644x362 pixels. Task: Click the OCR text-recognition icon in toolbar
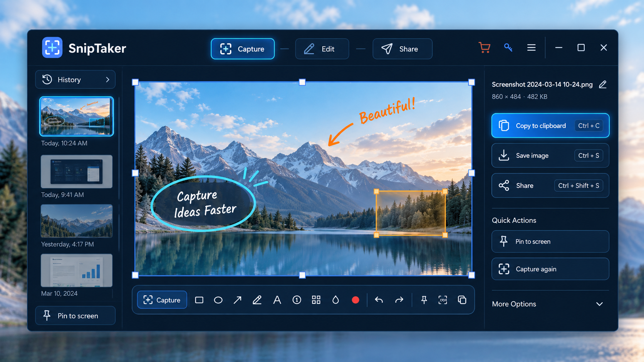443,300
